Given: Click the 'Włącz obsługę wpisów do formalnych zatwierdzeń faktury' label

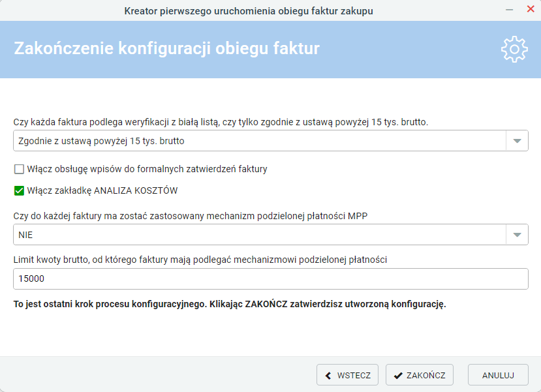Looking at the screenshot, I should 147,170.
